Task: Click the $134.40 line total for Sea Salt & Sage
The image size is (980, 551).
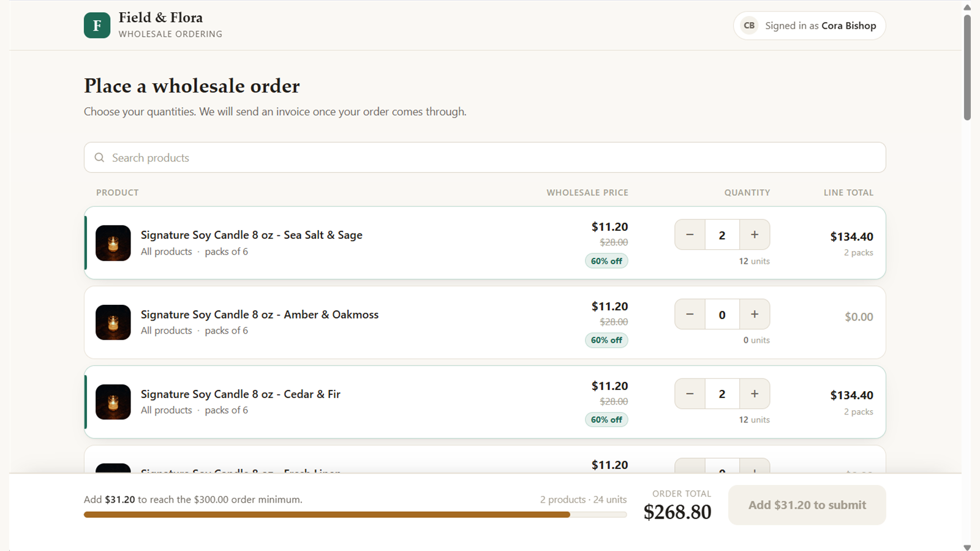Action: point(852,236)
